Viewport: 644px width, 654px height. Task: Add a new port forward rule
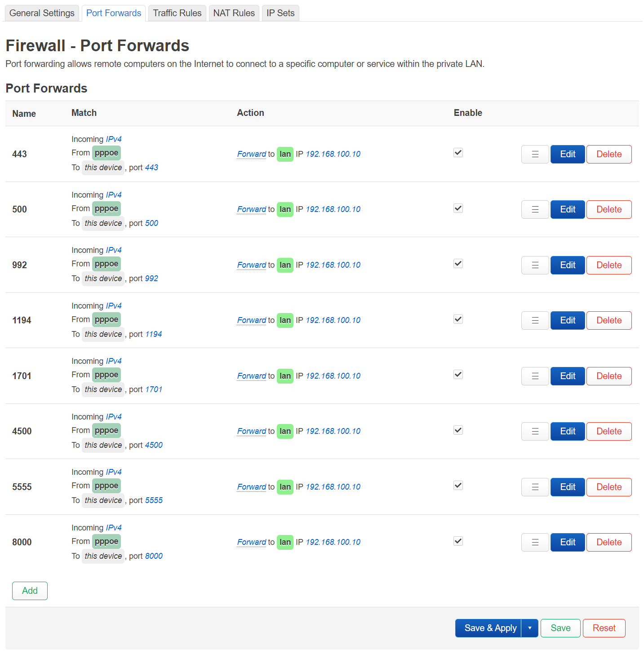30,591
